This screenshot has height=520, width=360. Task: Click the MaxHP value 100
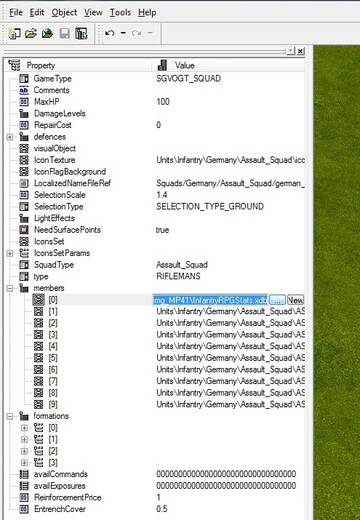pos(163,102)
